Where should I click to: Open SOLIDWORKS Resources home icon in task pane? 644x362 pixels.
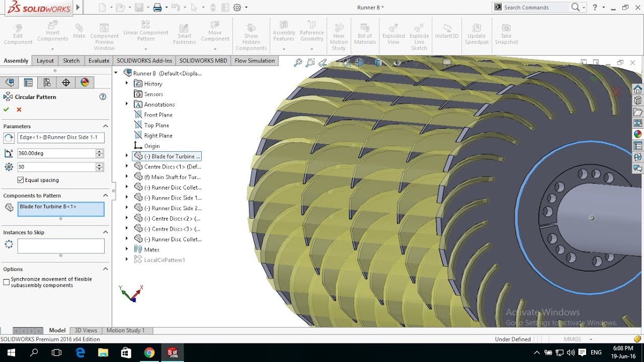click(x=637, y=89)
